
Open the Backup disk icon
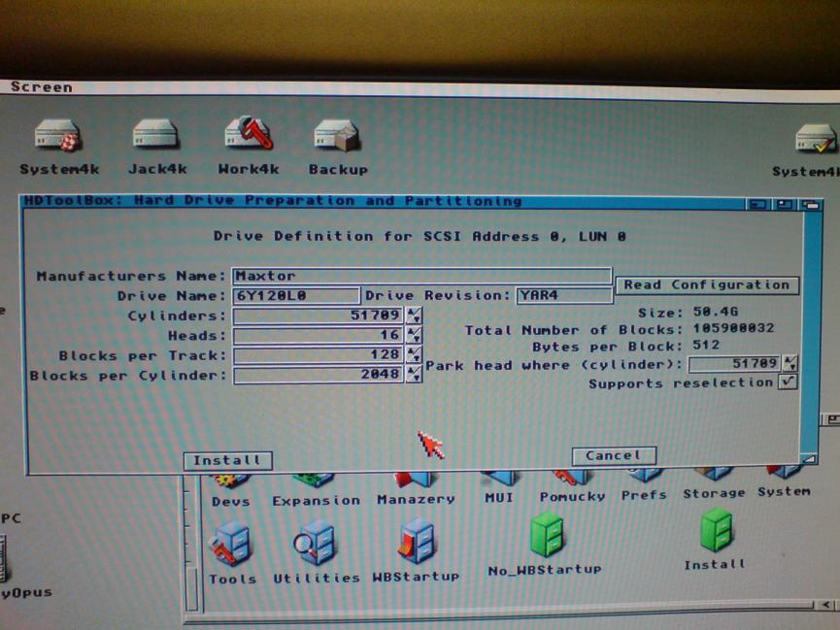click(x=337, y=137)
